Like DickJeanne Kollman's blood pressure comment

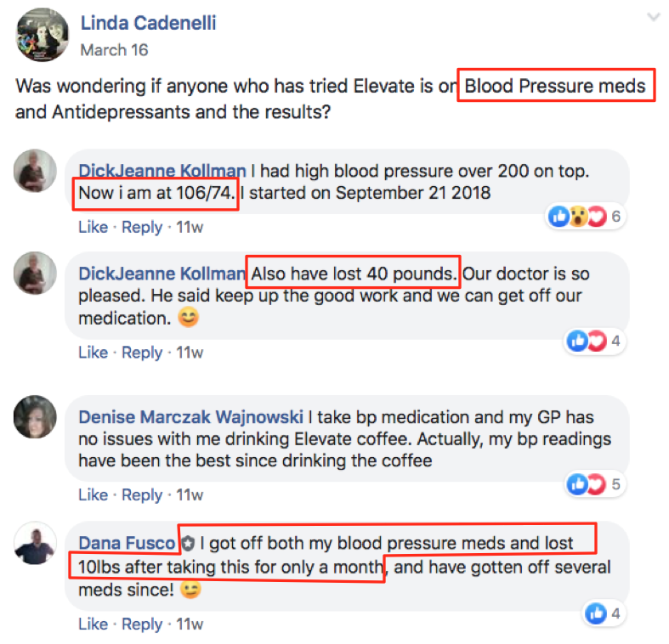click(x=93, y=227)
